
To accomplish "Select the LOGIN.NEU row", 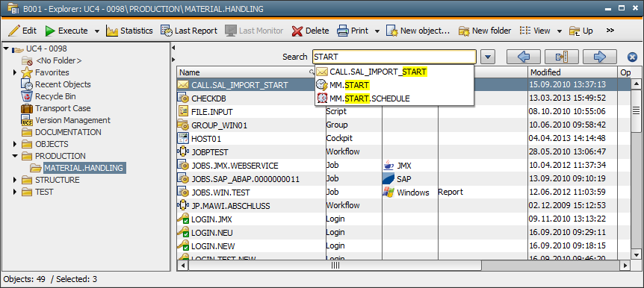I will (x=403, y=233).
